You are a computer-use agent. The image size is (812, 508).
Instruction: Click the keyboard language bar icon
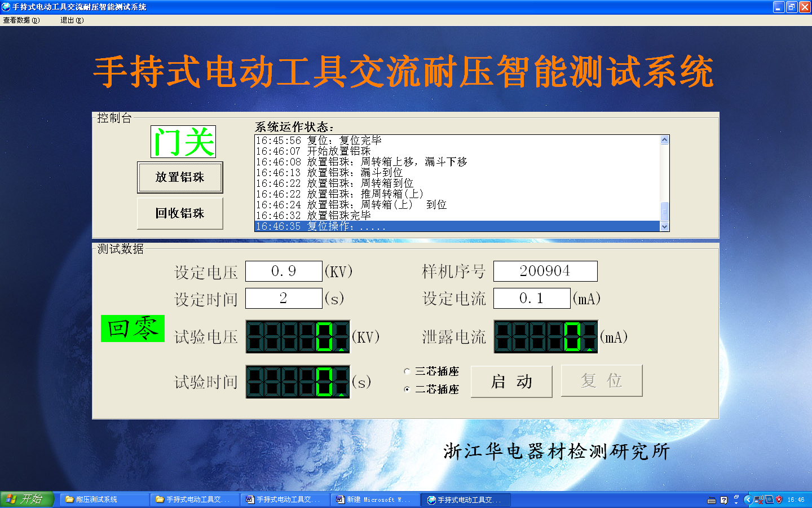click(x=712, y=500)
